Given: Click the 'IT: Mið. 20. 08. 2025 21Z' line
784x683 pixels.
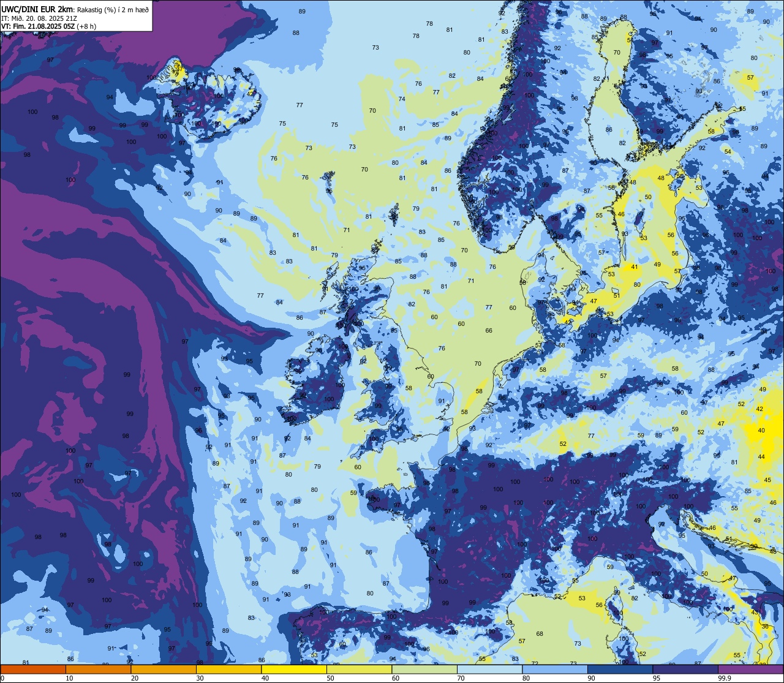Looking at the screenshot, I should click(39, 18).
